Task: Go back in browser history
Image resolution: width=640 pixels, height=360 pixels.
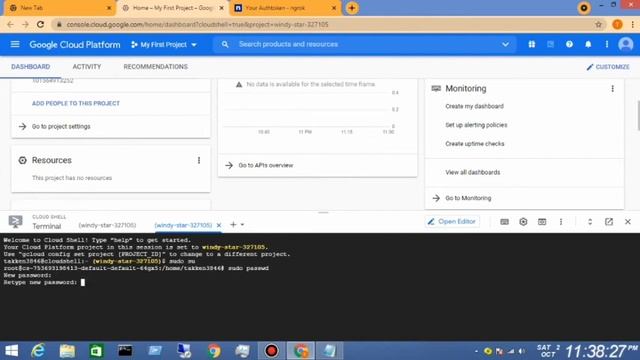Action: (x=10, y=24)
